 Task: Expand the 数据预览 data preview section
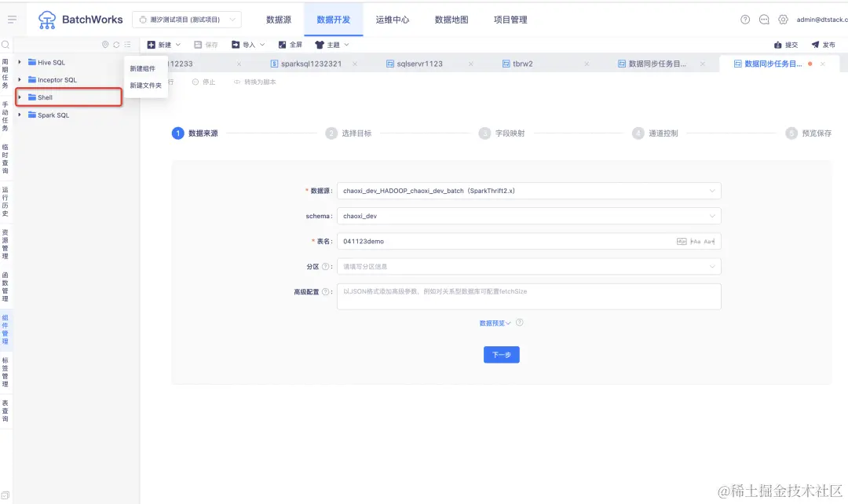[x=495, y=323]
